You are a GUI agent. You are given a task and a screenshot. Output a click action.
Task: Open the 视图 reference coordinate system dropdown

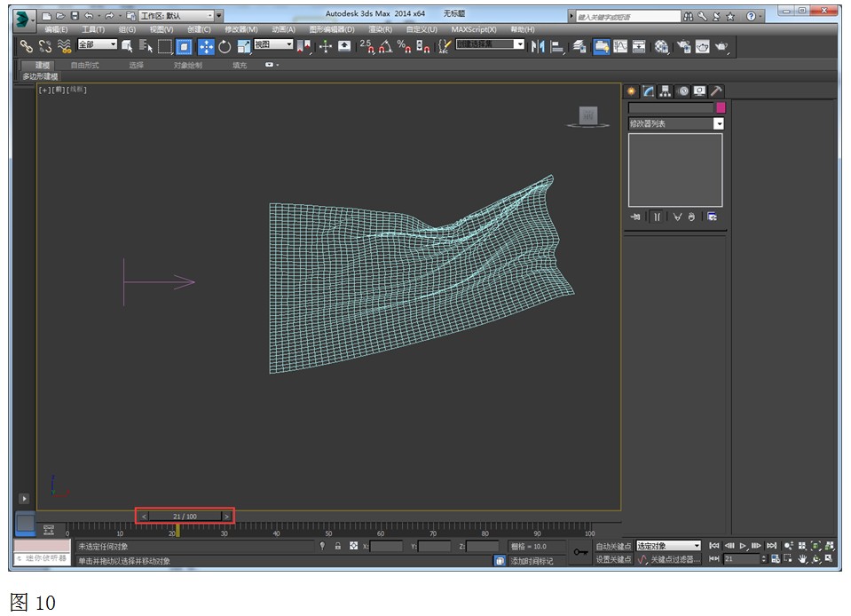(x=273, y=44)
